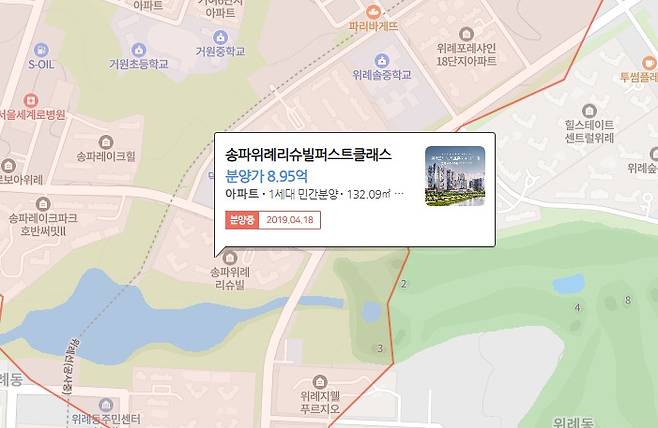Click the S-OIL gas station icon

tap(41, 50)
